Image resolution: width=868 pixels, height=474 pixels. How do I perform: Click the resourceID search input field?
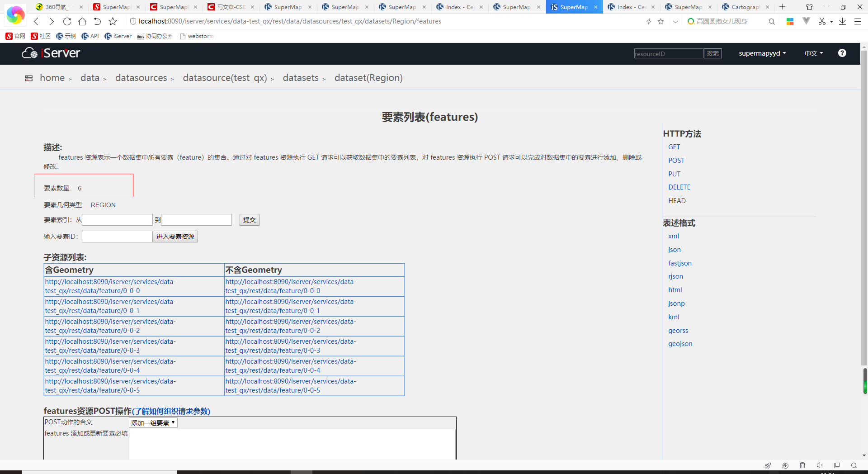click(669, 53)
